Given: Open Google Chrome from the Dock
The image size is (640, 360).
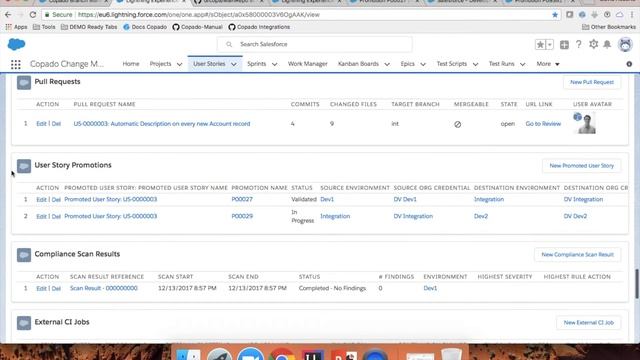Looking at the screenshot, I should 282,354.
